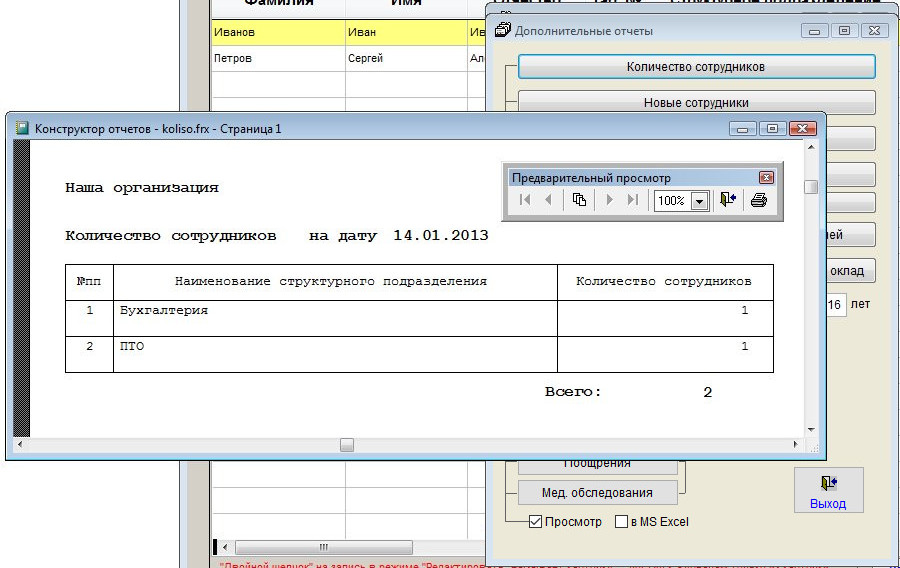
Task: Click the Новые сотрудники button
Action: (696, 102)
